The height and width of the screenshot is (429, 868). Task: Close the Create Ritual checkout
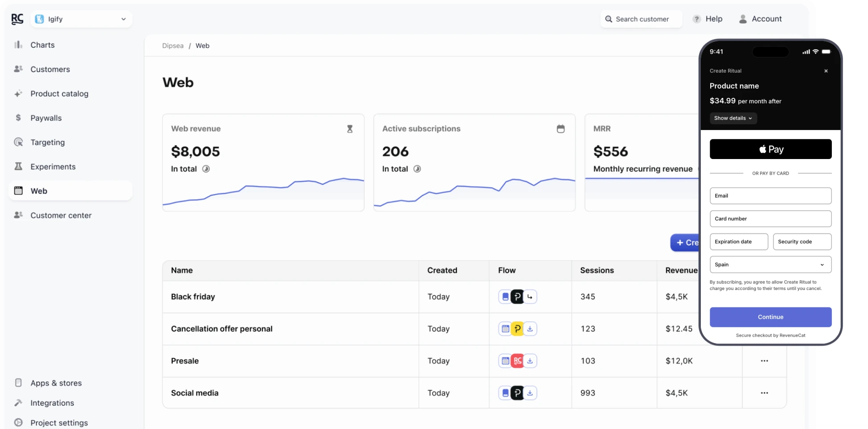click(826, 71)
